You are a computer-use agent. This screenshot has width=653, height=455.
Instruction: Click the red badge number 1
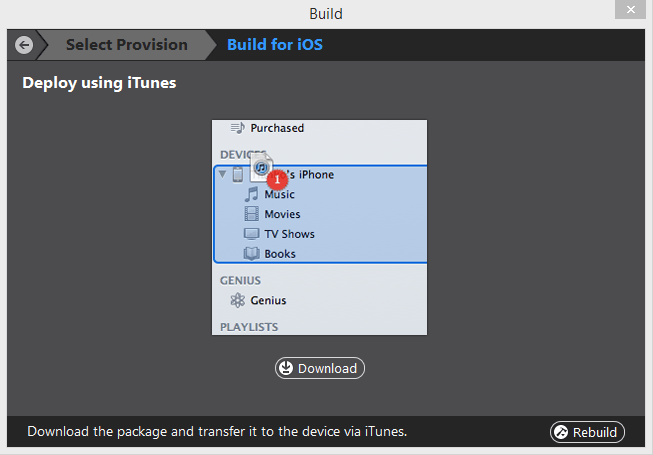coord(277,180)
